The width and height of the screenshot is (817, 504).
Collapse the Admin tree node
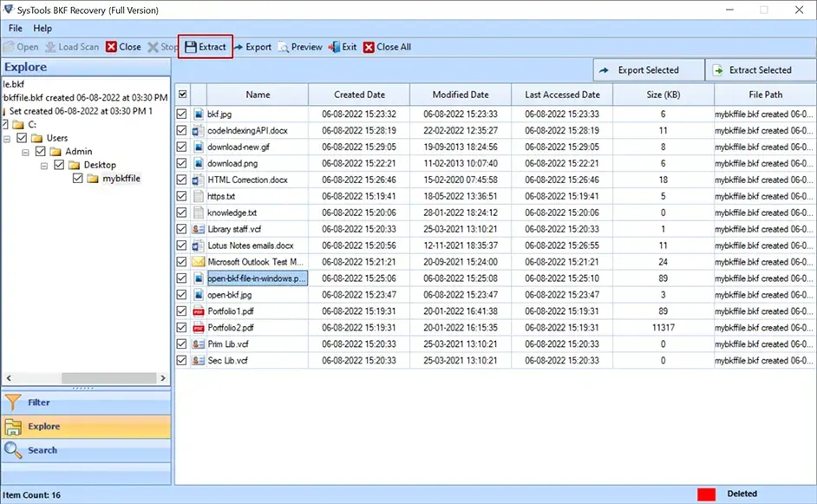tap(25, 152)
